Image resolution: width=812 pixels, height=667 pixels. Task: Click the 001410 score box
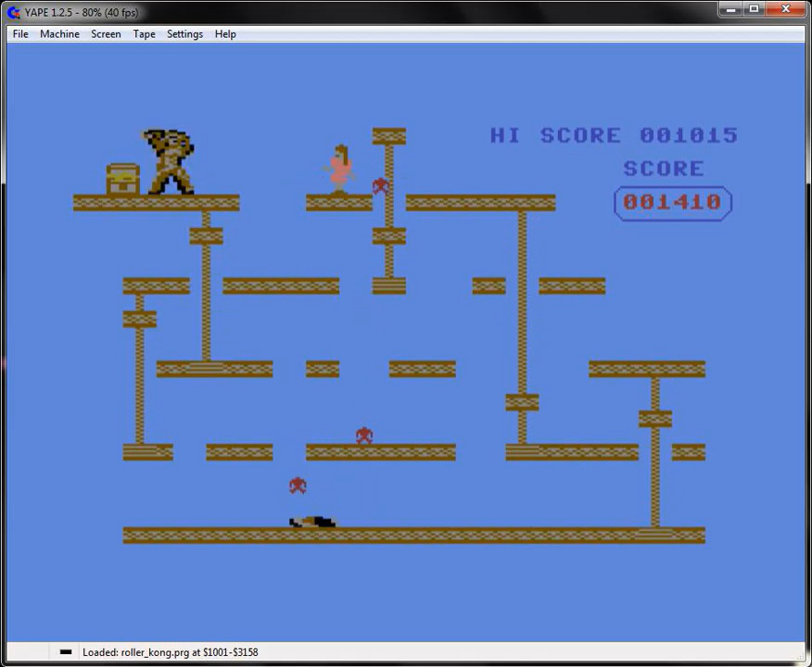[673, 203]
